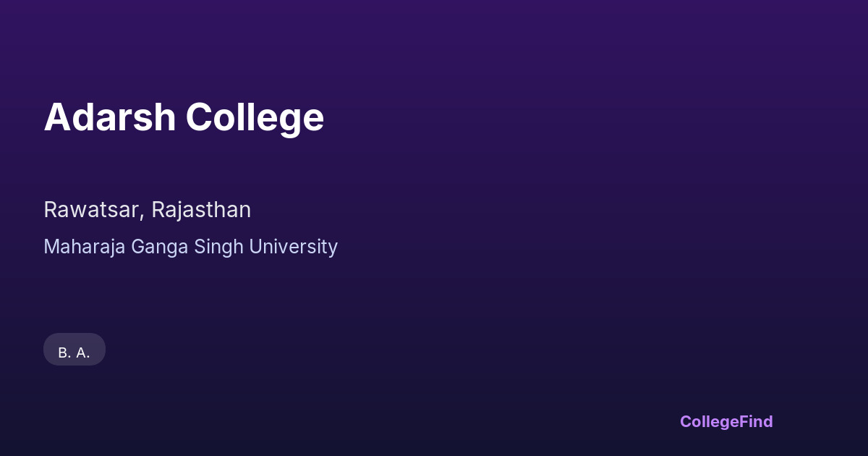868x456 pixels.
Task: Click the capital M starting Maharaja
Action: click(51, 247)
